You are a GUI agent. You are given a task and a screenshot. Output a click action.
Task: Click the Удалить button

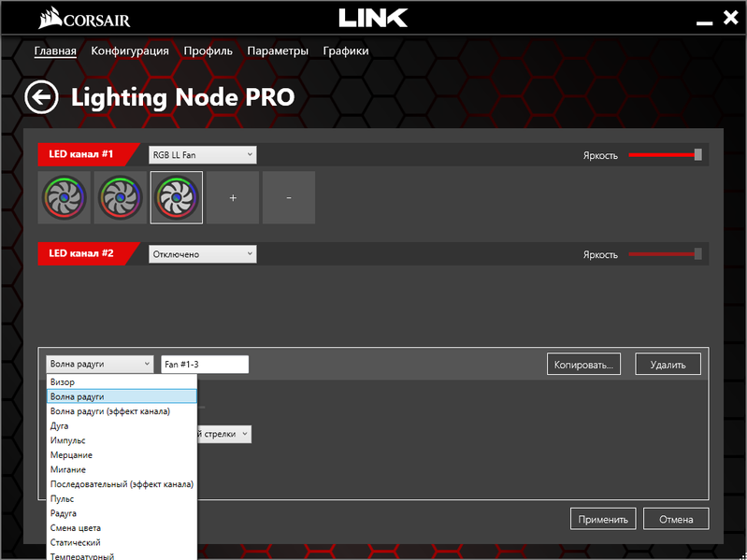668,365
